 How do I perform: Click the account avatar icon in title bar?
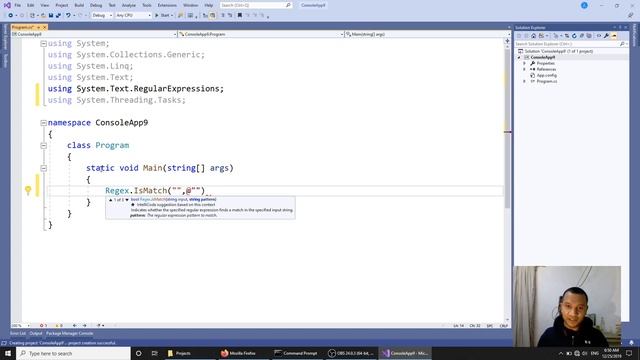584,5
